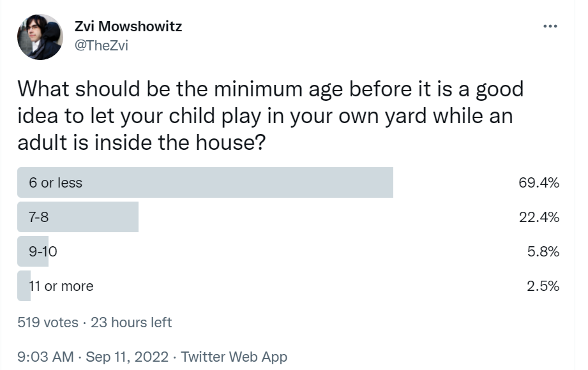Open the '9:03 AM · Sep 11, 2022' timestamp
588x370 pixels.
click(x=93, y=357)
